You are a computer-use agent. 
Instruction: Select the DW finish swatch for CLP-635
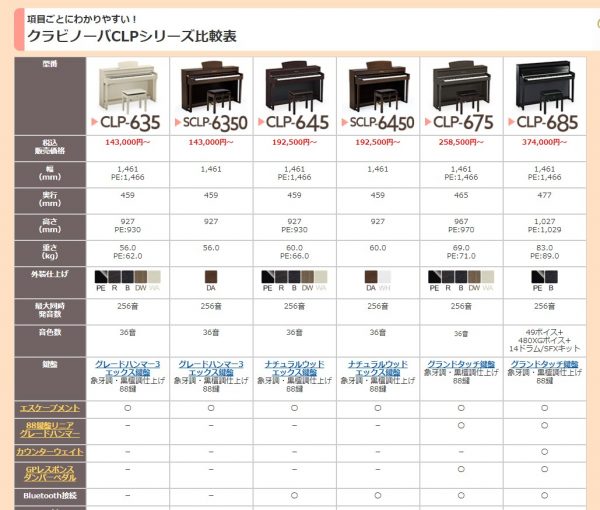[140, 277]
